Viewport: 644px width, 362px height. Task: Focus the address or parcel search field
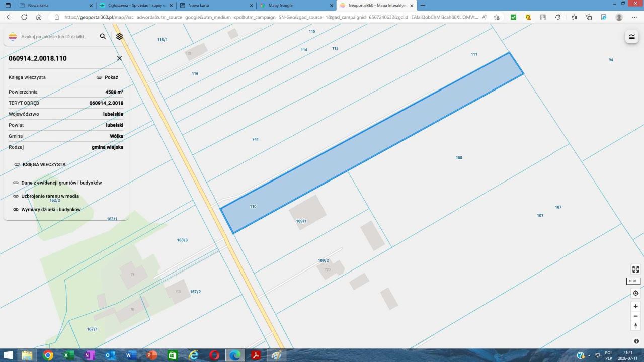55,37
